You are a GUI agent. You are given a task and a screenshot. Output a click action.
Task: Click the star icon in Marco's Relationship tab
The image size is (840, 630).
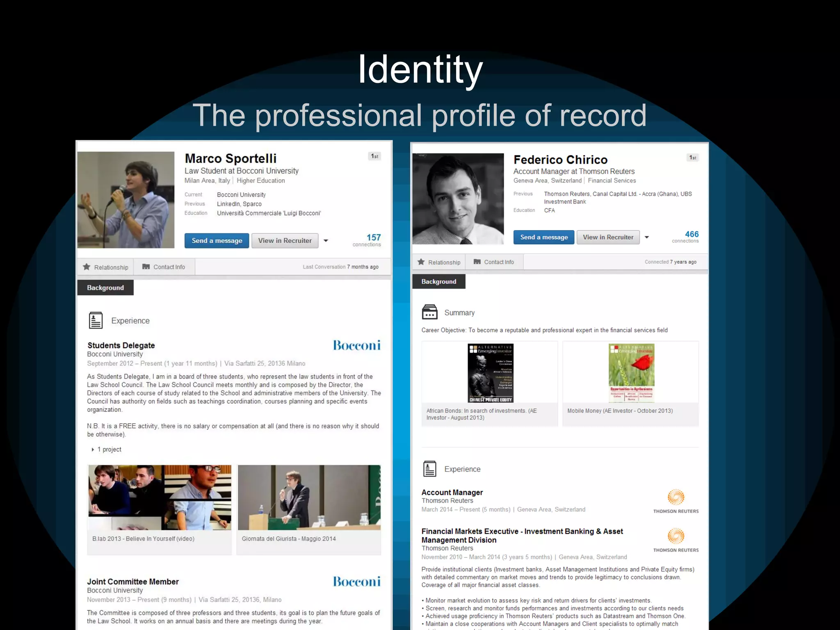(x=87, y=267)
